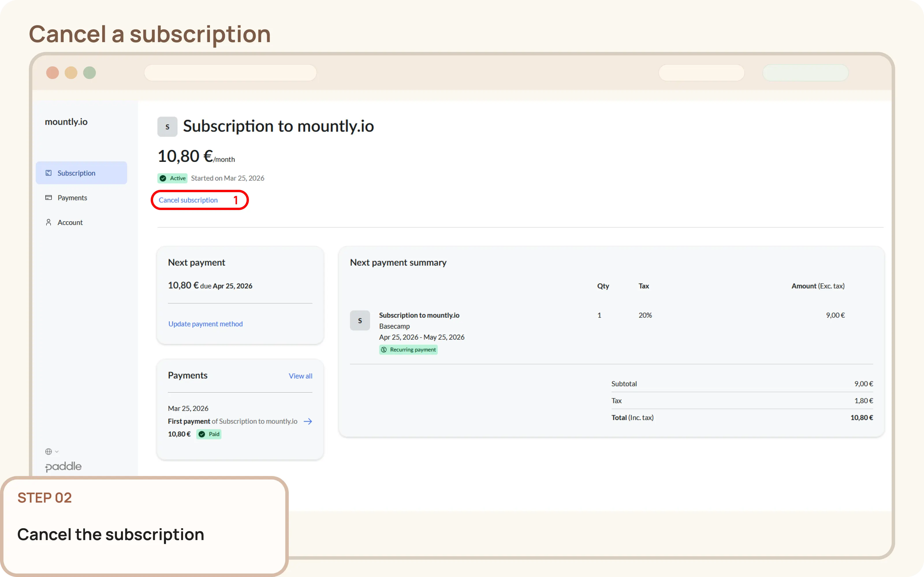This screenshot has height=577, width=924.
Task: Click the browser address bar
Action: [230, 72]
